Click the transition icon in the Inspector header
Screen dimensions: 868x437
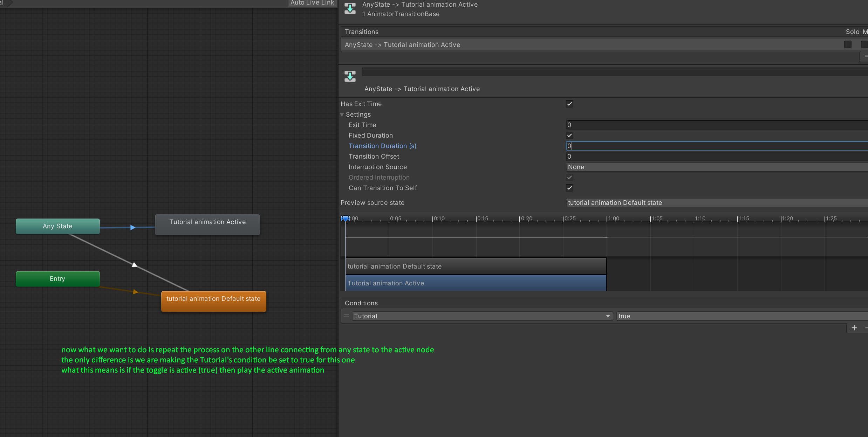tap(350, 8)
